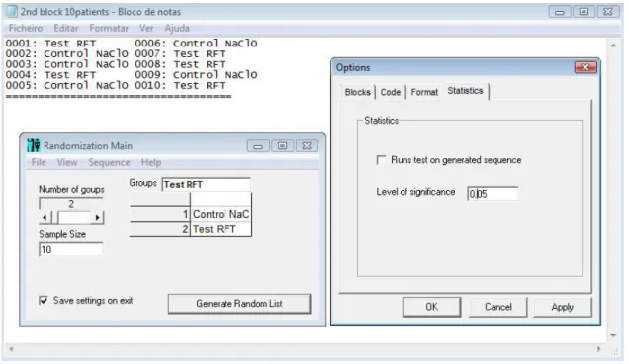Click entry 0007: Test RFT in Notepad
The height and width of the screenshot is (364, 629).
pyautogui.click(x=180, y=53)
